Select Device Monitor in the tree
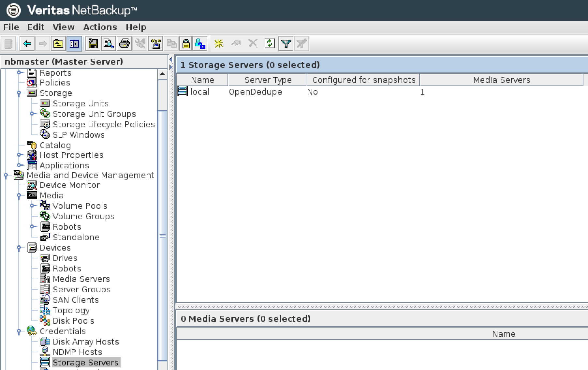 70,185
